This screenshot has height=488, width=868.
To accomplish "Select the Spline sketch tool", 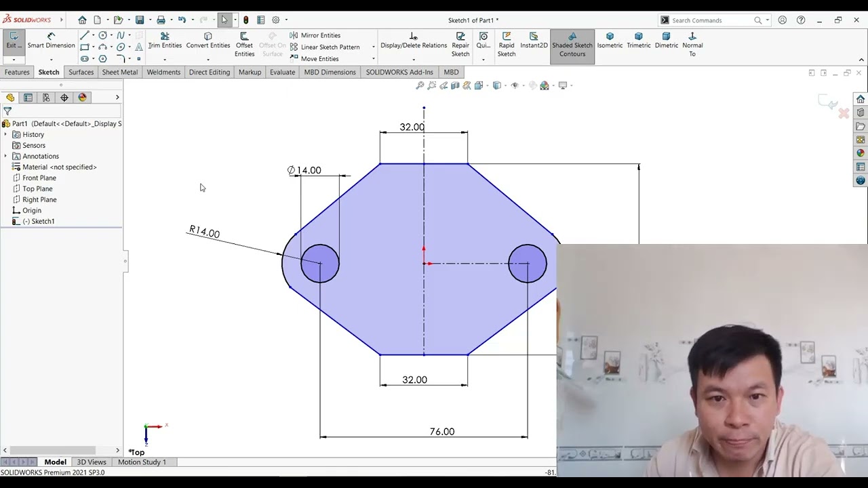I will coord(121,35).
